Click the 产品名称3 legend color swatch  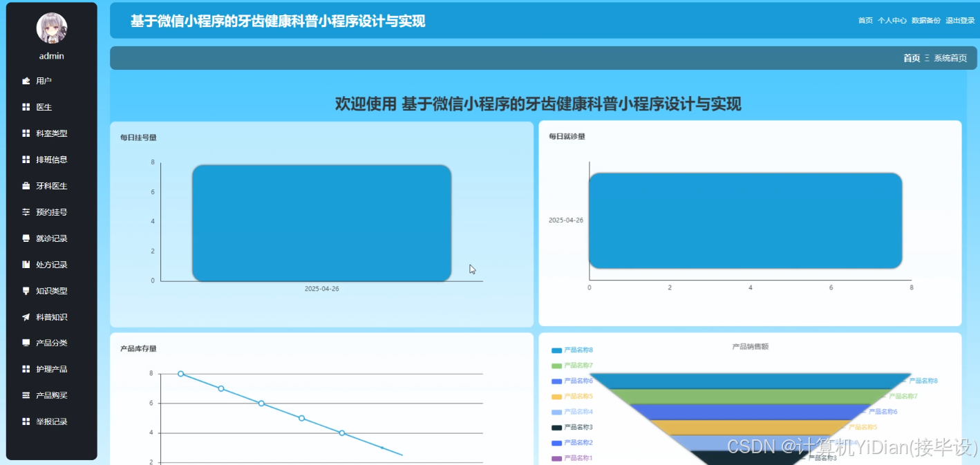pos(556,427)
